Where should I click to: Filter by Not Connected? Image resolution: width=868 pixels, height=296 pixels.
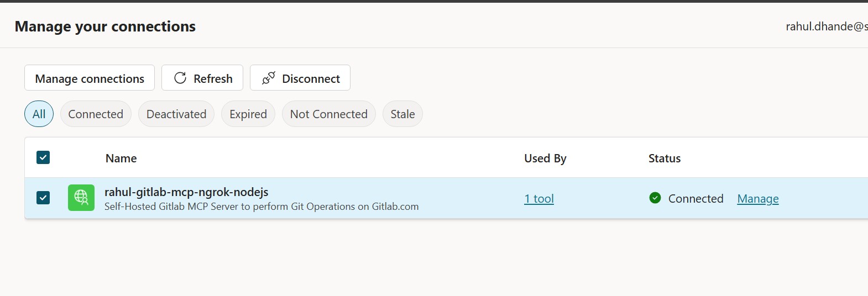pos(329,114)
